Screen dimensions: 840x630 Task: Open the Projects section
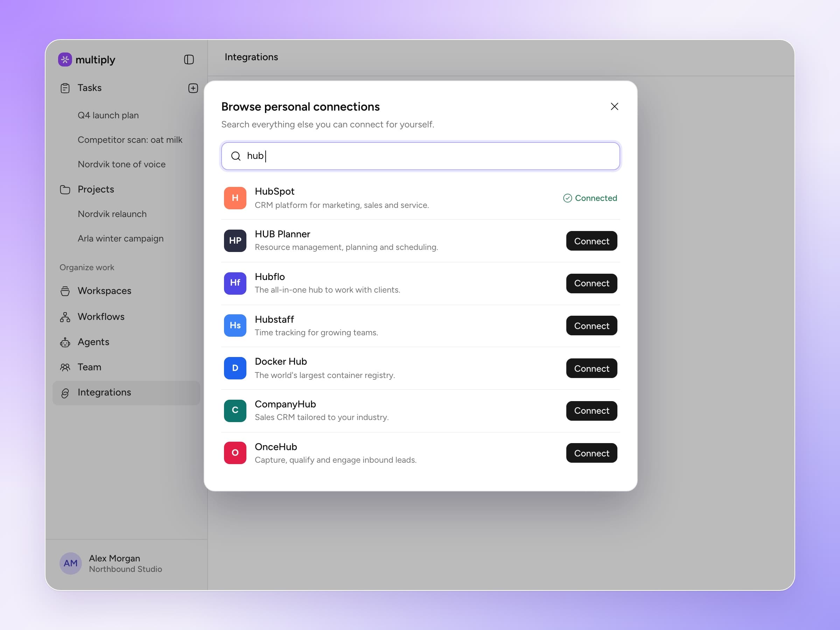click(96, 189)
